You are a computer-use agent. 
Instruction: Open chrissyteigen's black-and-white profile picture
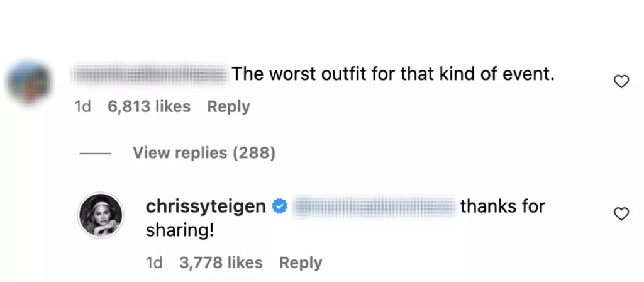pos(101,215)
